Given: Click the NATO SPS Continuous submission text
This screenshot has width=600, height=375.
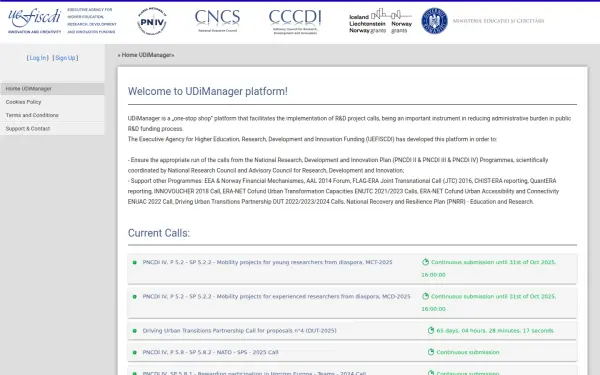Looking at the screenshot, I should (468, 352).
